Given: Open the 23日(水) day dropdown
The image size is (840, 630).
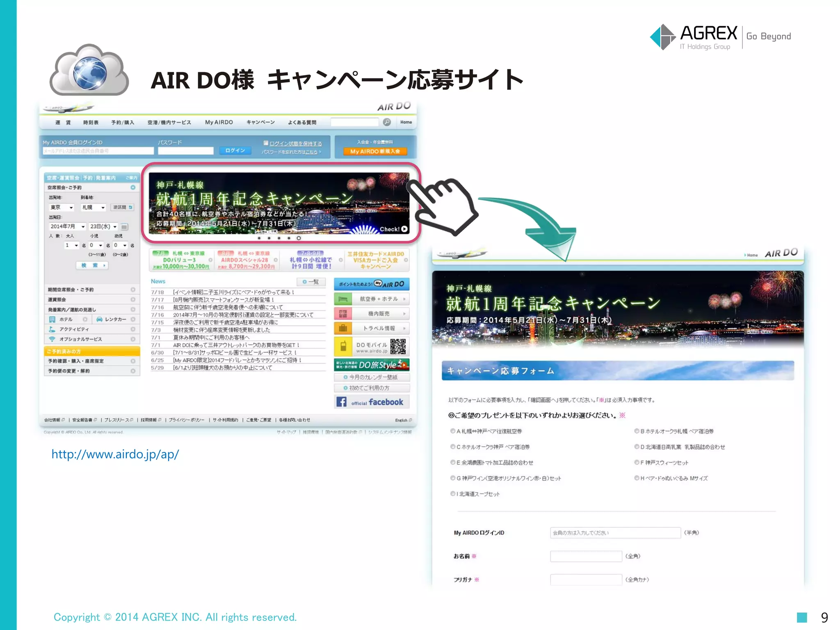Looking at the screenshot, I should click(103, 226).
